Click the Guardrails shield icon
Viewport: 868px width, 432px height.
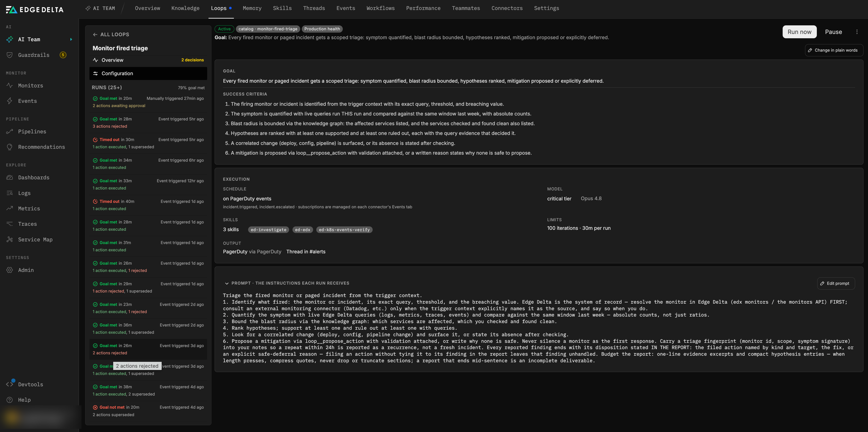pos(10,55)
